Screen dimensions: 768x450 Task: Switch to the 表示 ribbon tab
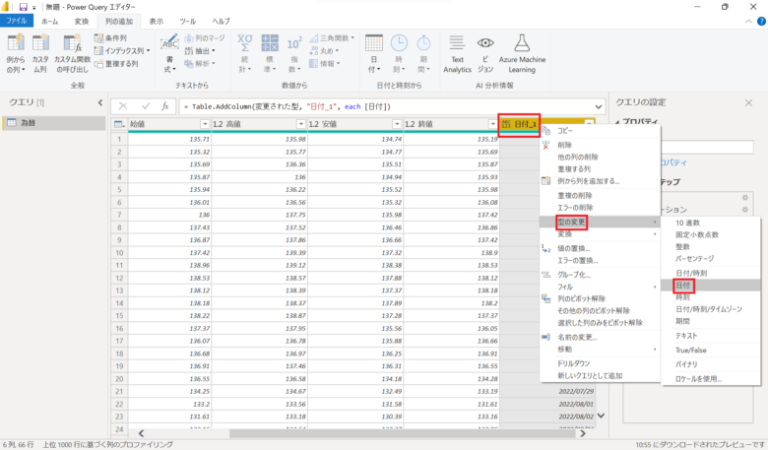click(157, 20)
